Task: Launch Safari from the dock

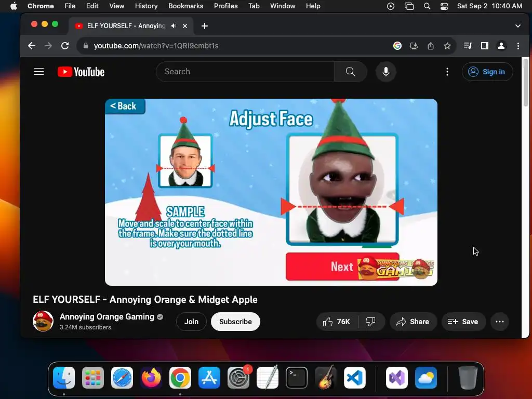Action: coord(122,378)
